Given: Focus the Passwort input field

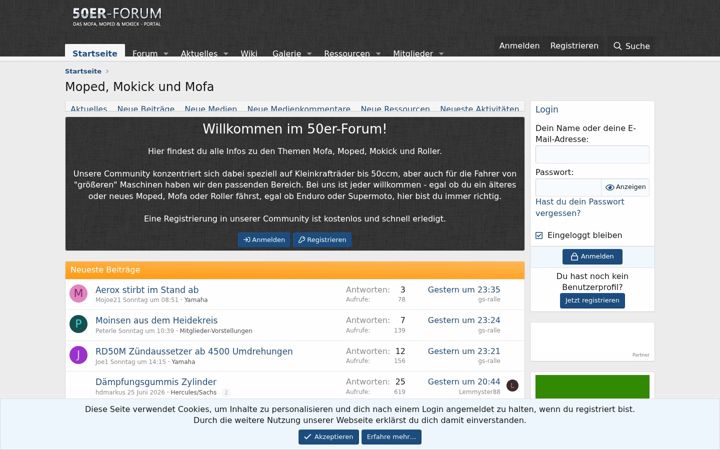Looking at the screenshot, I should click(568, 187).
